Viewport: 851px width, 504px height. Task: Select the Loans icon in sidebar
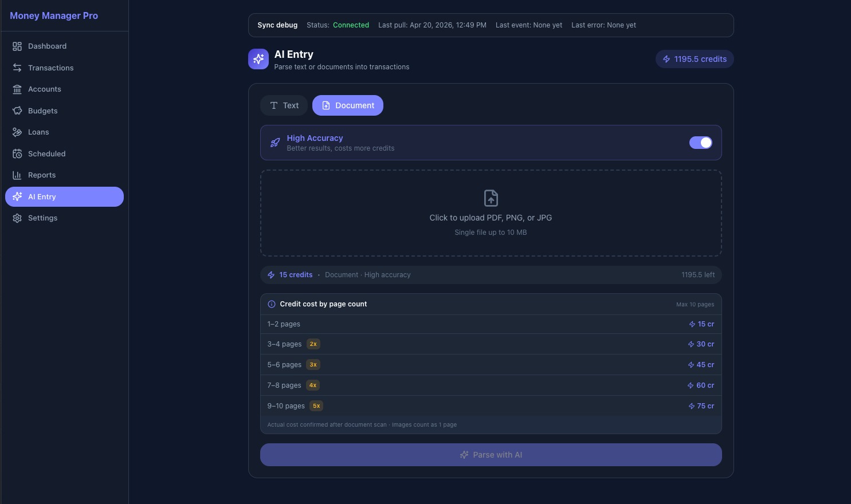(17, 132)
